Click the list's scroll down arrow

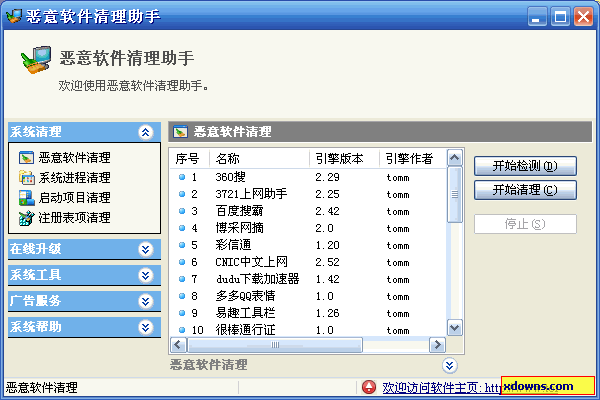point(455,328)
